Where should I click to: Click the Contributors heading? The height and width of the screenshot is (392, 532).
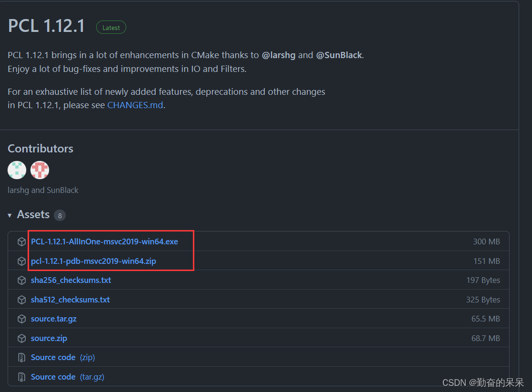40,149
